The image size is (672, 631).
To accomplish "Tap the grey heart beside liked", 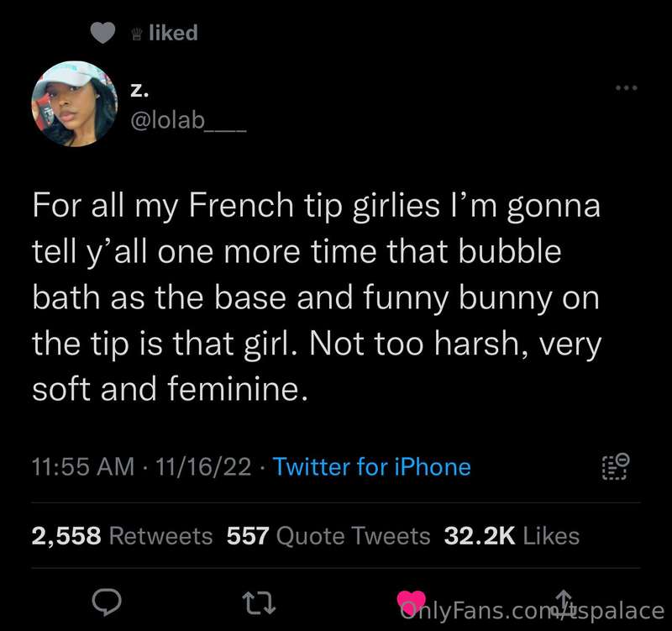I will pyautogui.click(x=102, y=33).
